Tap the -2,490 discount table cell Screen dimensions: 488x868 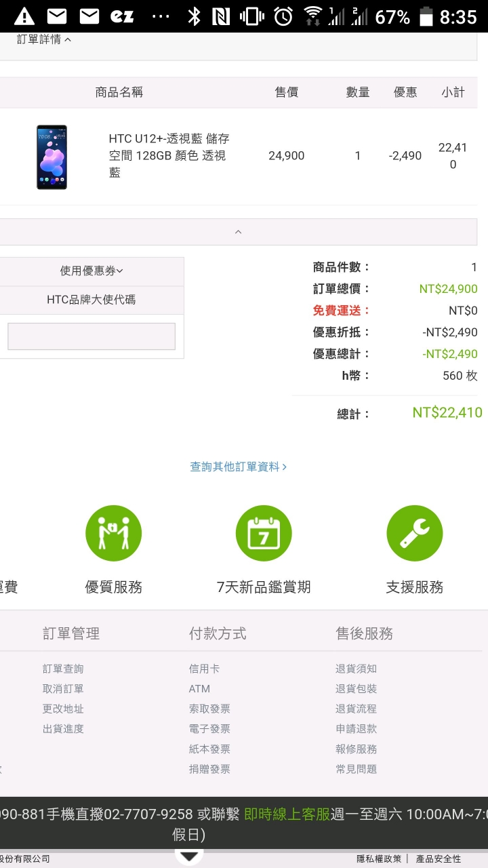pyautogui.click(x=405, y=155)
